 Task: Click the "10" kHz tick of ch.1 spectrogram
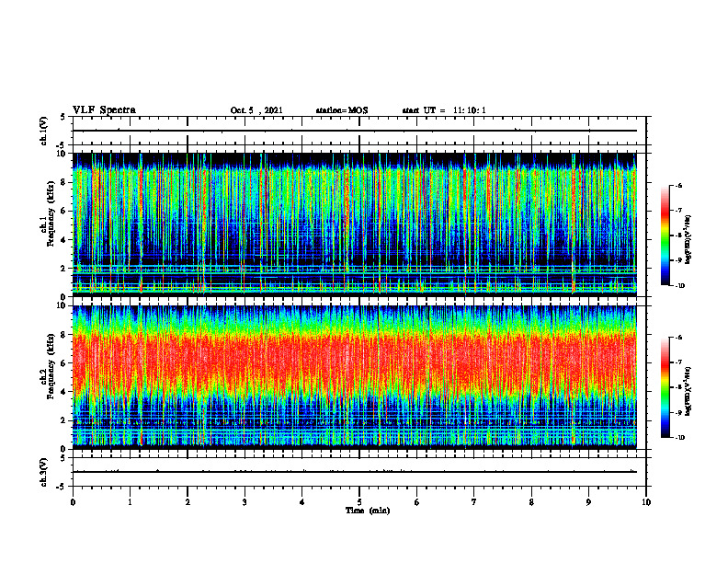point(63,154)
